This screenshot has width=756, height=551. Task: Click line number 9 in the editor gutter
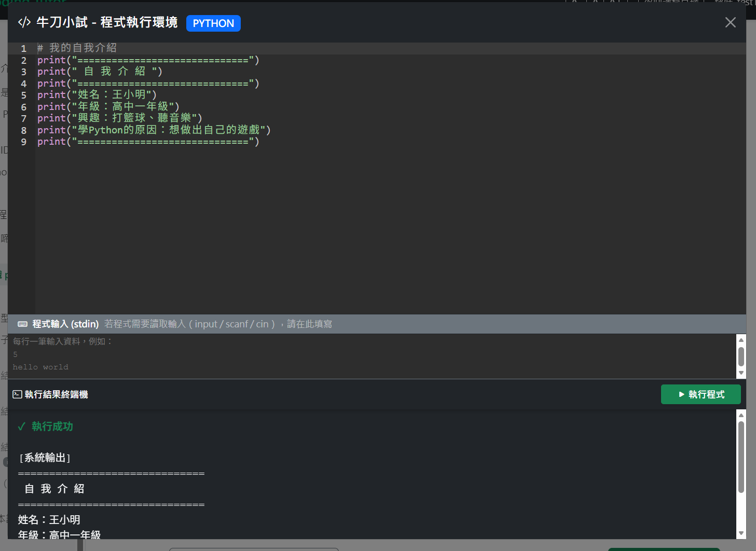23,142
